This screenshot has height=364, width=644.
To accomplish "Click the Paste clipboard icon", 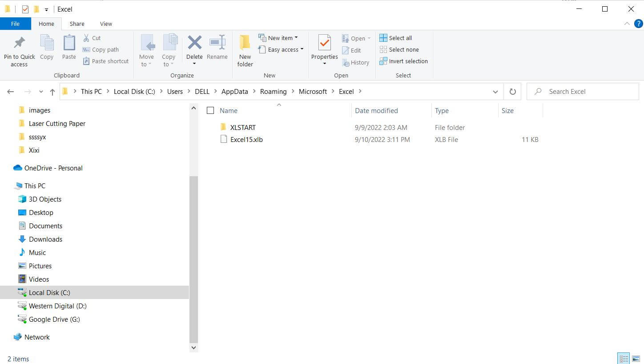I will pyautogui.click(x=69, y=43).
